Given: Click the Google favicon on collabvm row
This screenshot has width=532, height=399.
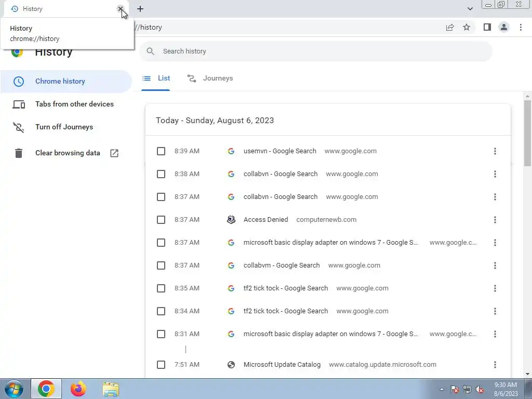Looking at the screenshot, I should click(231, 265).
